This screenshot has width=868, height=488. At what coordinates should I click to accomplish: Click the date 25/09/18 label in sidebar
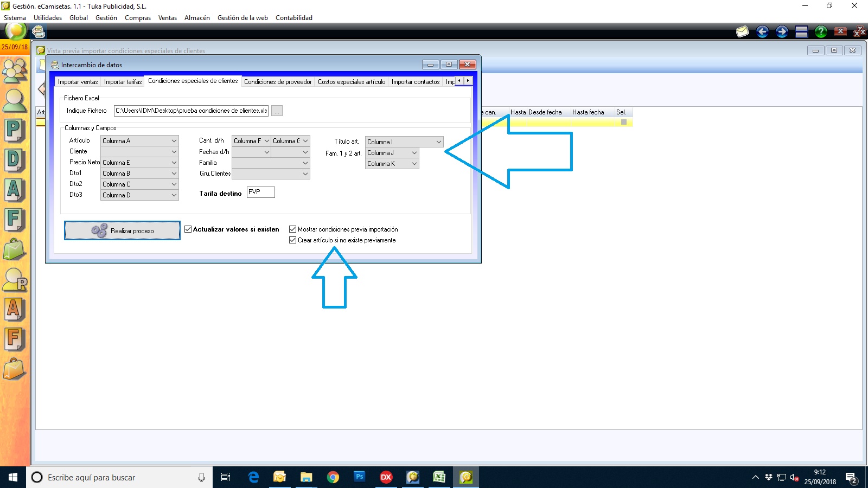pyautogui.click(x=15, y=47)
